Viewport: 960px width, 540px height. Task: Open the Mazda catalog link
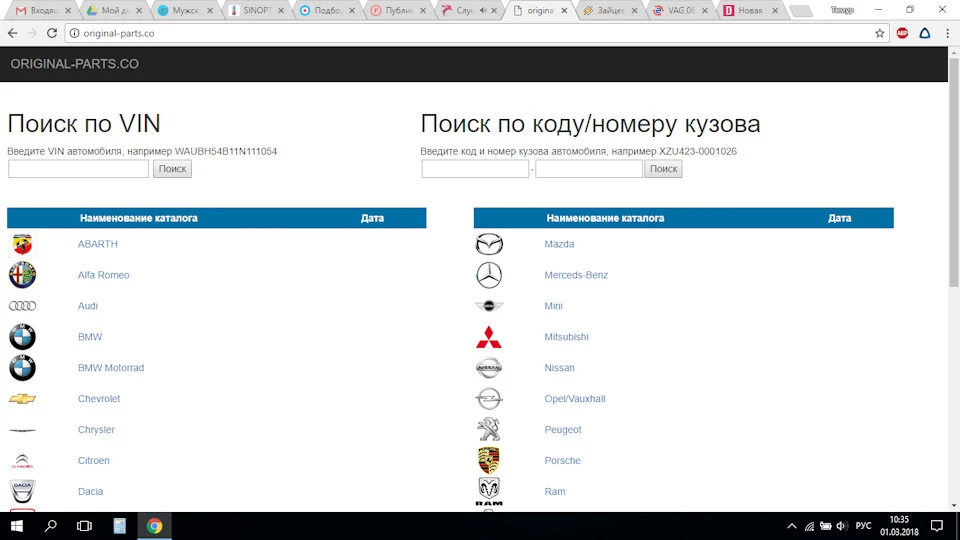[559, 244]
